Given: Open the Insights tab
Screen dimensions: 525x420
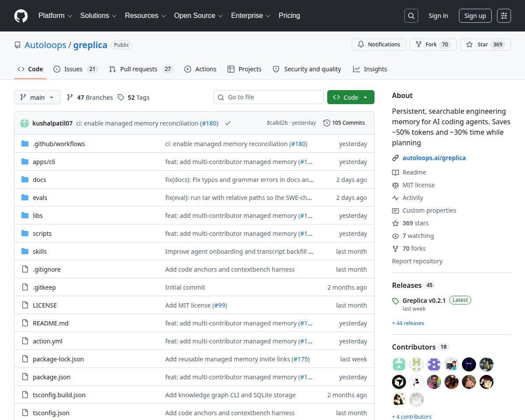Looking at the screenshot, I should click(370, 69).
